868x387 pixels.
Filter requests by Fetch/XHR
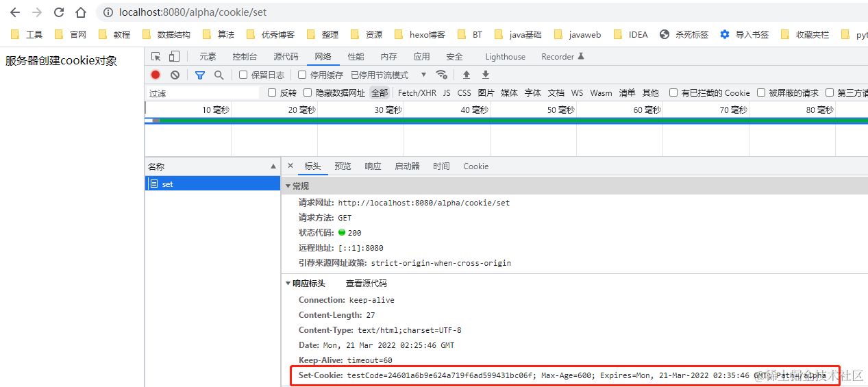tap(417, 92)
